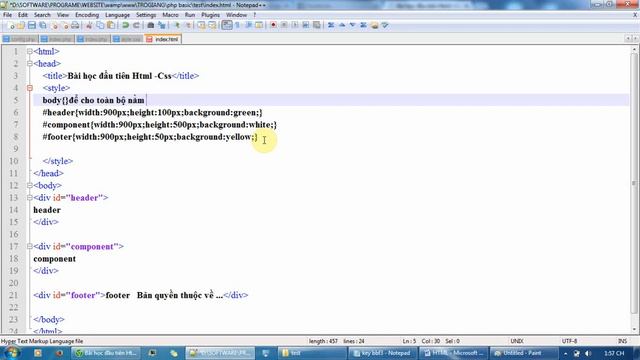Click the Copy toolbar icon
This screenshot has height=360, width=640.
pyautogui.click(x=100, y=25)
